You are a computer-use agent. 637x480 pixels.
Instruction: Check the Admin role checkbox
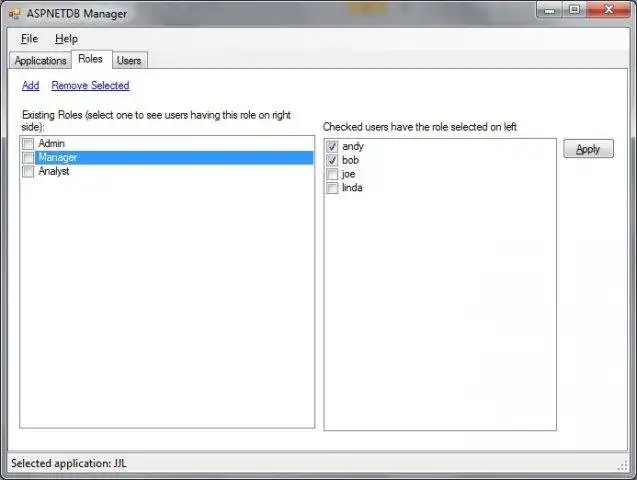point(28,144)
